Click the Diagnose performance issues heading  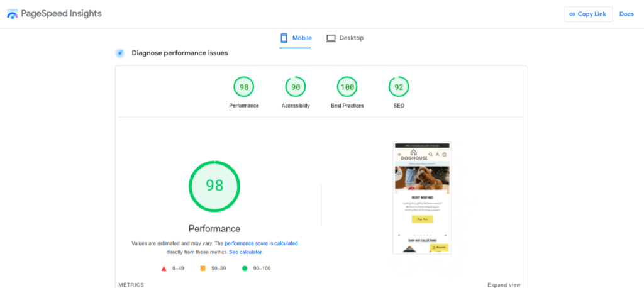click(180, 53)
